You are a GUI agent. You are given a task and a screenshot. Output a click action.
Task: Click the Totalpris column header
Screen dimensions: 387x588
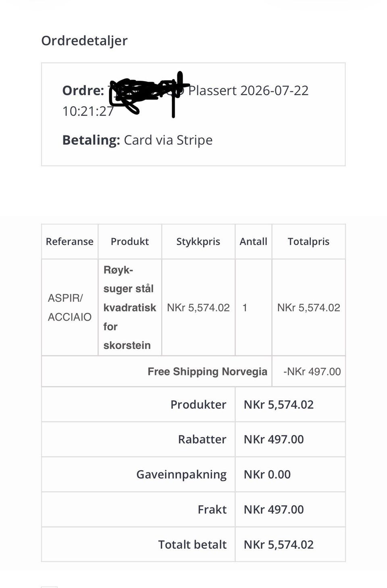[309, 241]
